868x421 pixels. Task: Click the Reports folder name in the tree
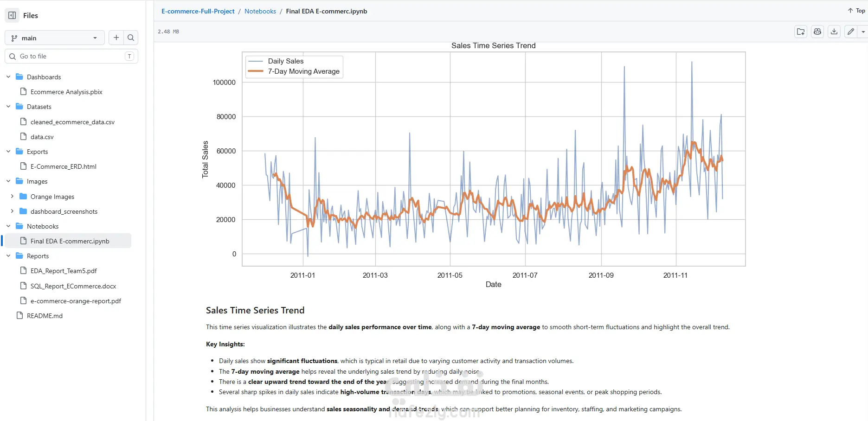pyautogui.click(x=38, y=256)
